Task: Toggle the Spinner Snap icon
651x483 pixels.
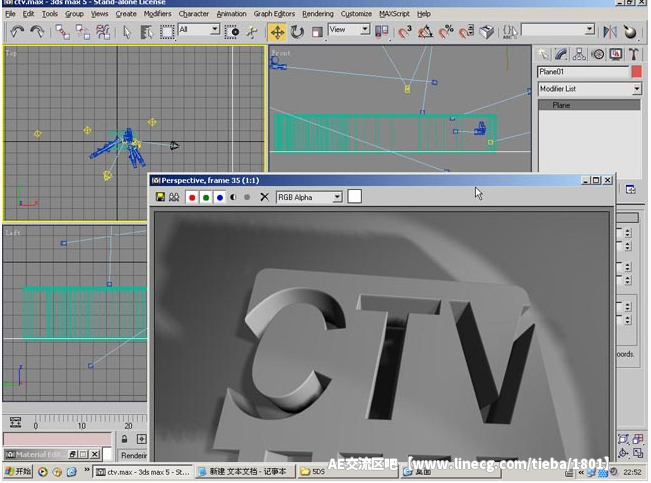Action: point(466,32)
